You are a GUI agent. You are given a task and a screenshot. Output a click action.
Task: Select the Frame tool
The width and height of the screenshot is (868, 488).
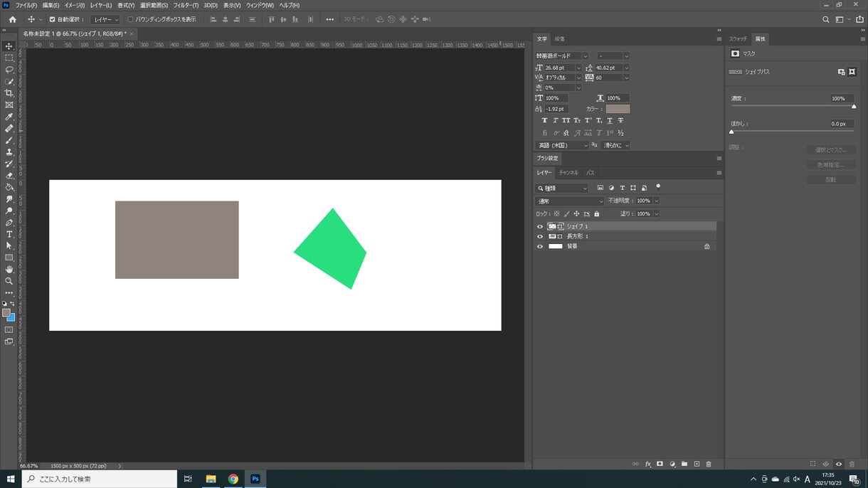click(x=9, y=105)
